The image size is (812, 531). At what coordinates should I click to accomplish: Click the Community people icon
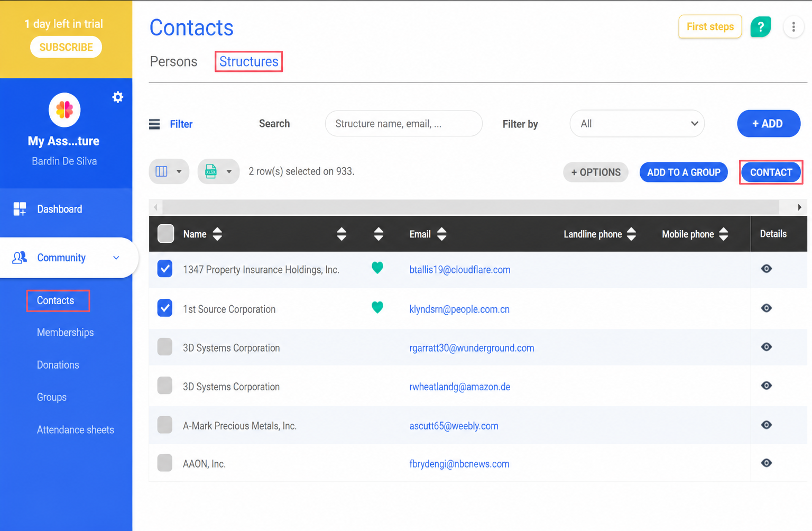coord(20,258)
